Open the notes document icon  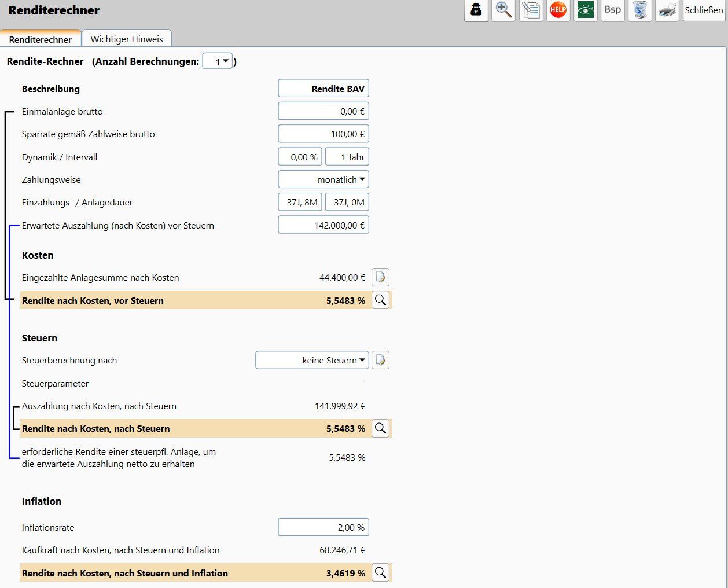(531, 10)
